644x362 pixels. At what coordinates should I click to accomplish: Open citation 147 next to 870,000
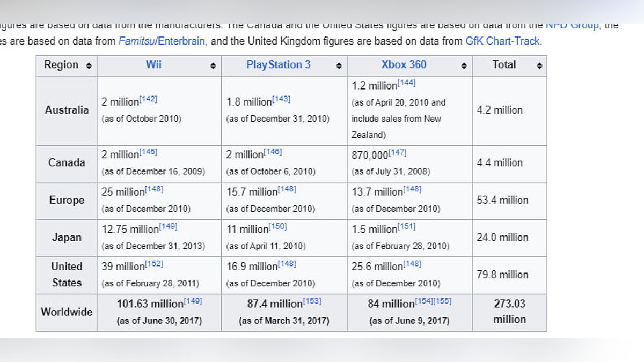(x=397, y=152)
